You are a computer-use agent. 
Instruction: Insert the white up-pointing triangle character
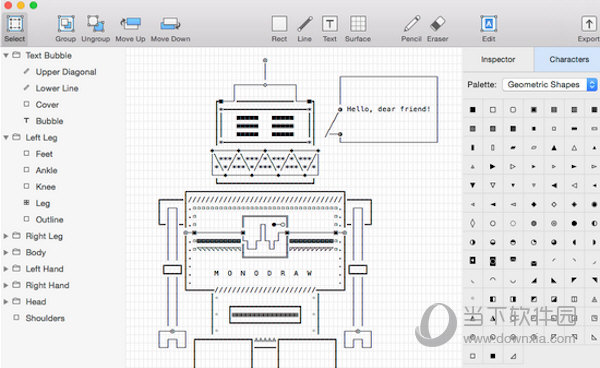coord(574,148)
